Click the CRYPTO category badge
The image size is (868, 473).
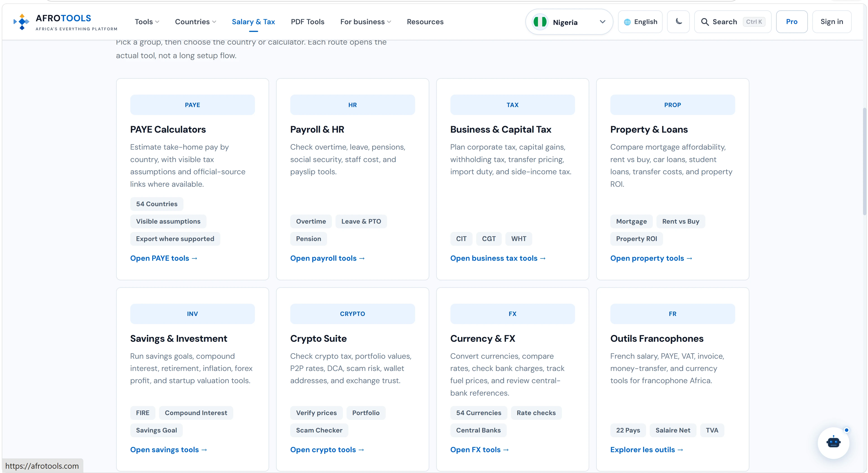[x=352, y=314]
